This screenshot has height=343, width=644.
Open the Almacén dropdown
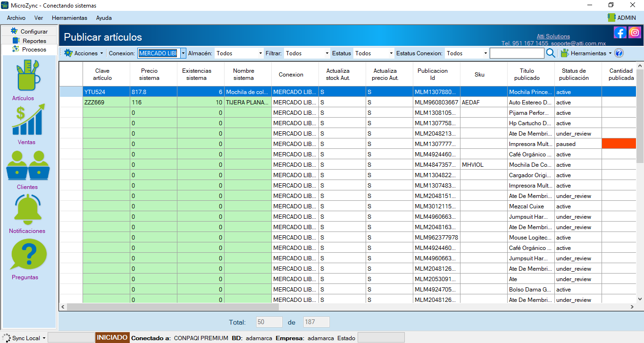(x=239, y=53)
